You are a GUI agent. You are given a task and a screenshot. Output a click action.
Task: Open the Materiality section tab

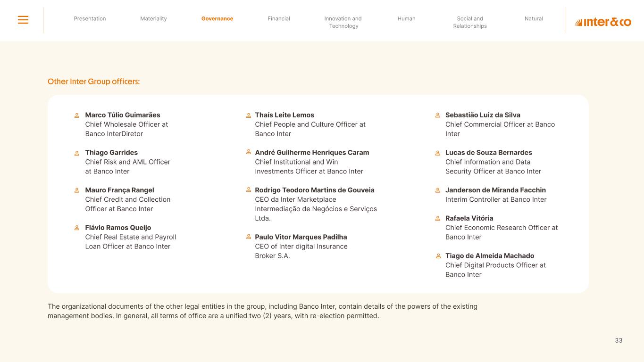pos(153,19)
